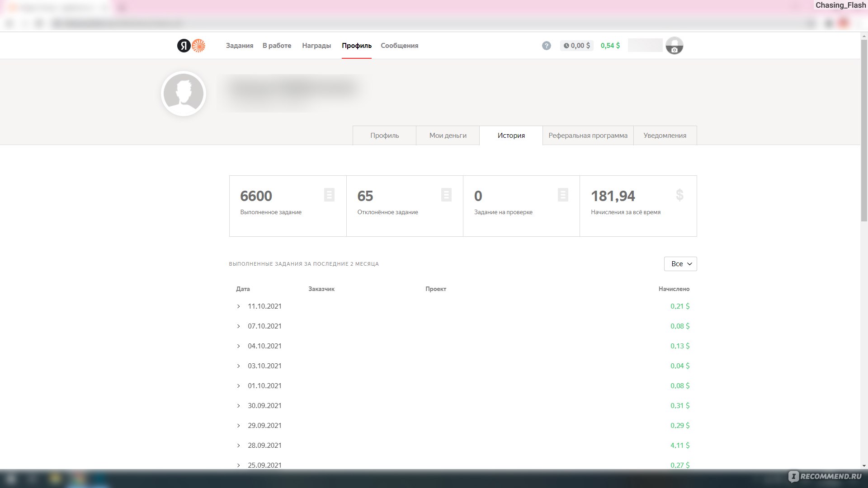The height and width of the screenshot is (488, 868).
Task: Select the Профиль menu item
Action: tap(357, 46)
